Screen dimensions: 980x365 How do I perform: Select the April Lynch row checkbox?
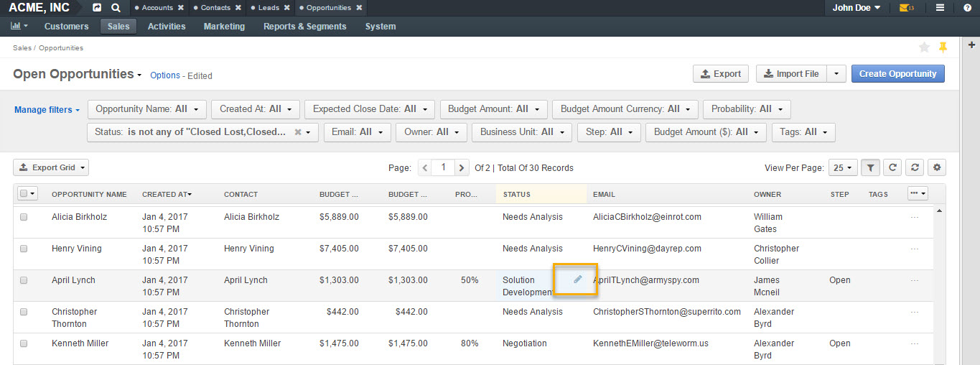click(x=24, y=280)
